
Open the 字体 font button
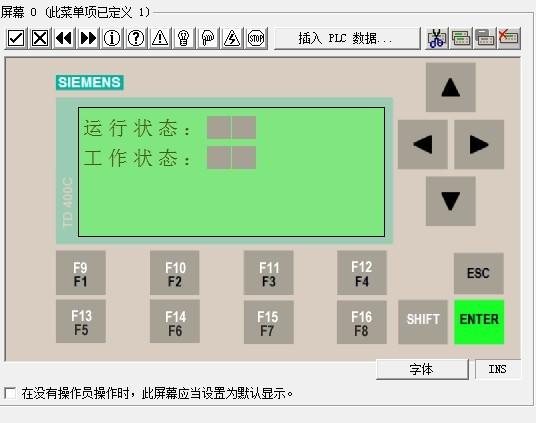(422, 369)
